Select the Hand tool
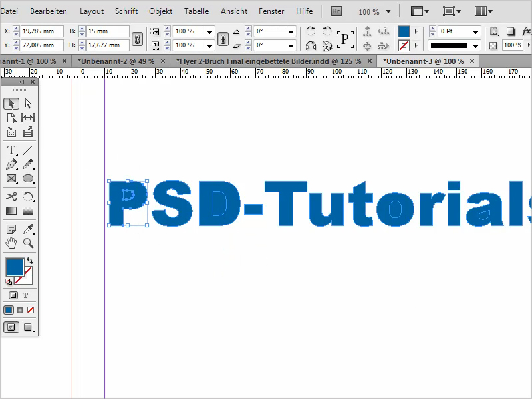The width and height of the screenshot is (532, 399). (11, 243)
